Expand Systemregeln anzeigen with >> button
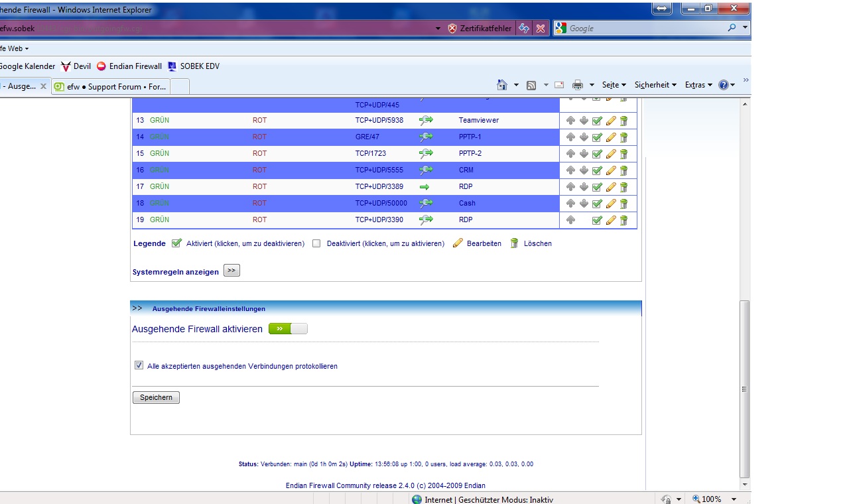This screenshot has width=849, height=504. point(231,271)
